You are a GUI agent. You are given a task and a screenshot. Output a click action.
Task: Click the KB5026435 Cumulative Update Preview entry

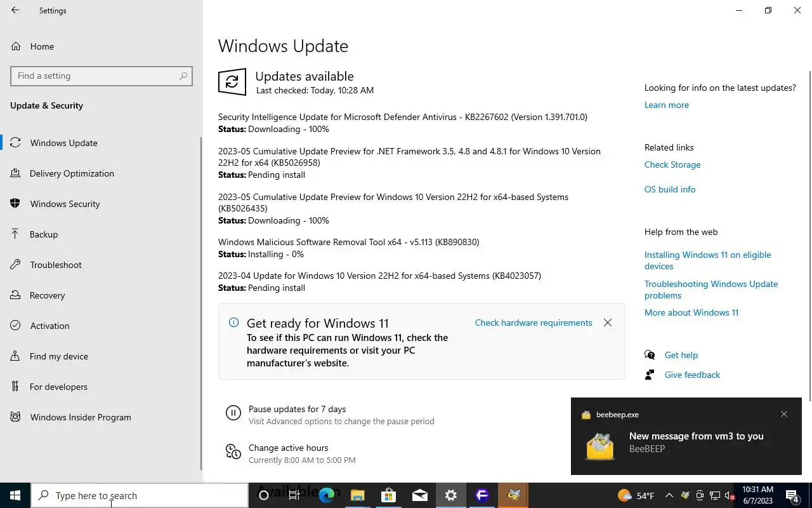393,208
